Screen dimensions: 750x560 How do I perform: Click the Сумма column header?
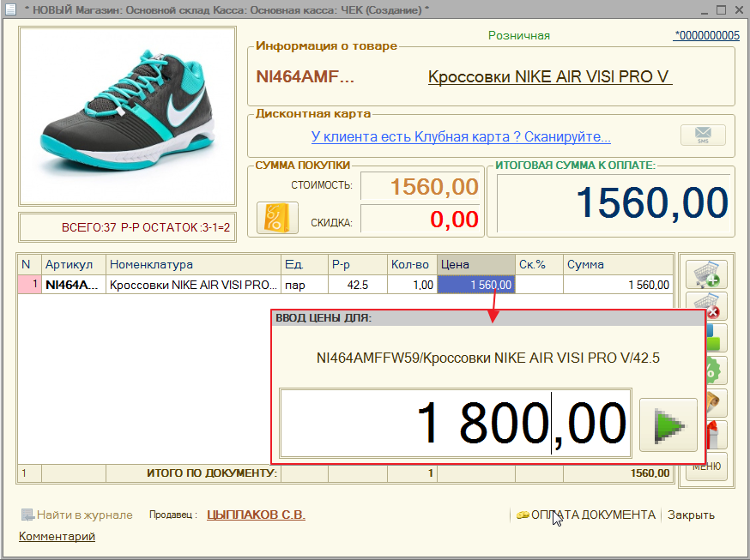[x=618, y=264]
